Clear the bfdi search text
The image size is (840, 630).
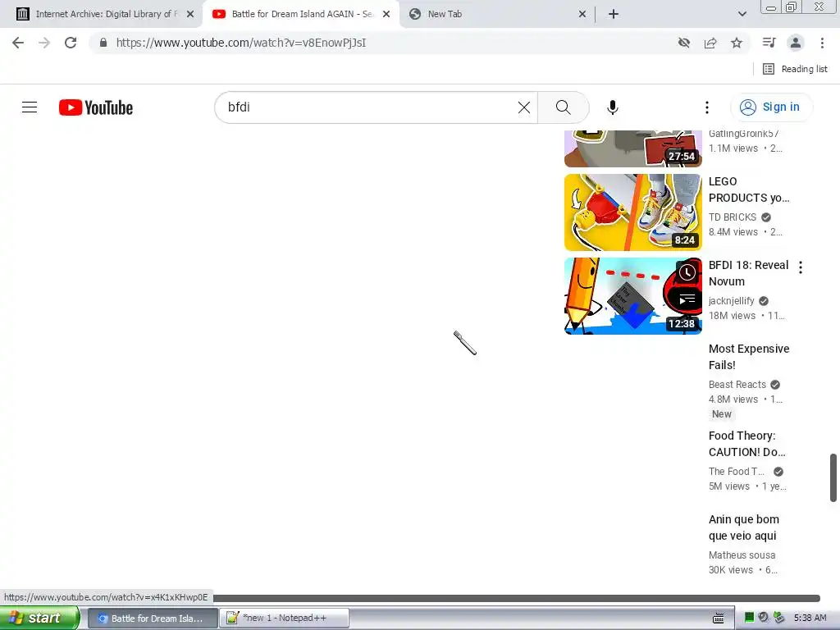(x=524, y=107)
